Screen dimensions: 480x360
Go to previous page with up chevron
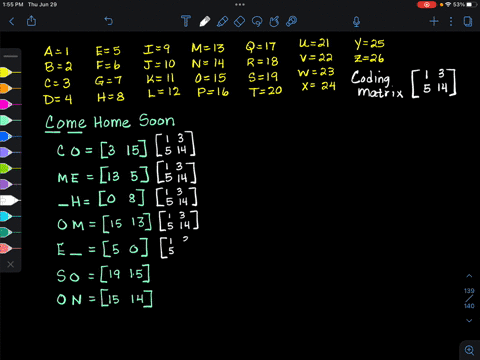pos(469,276)
